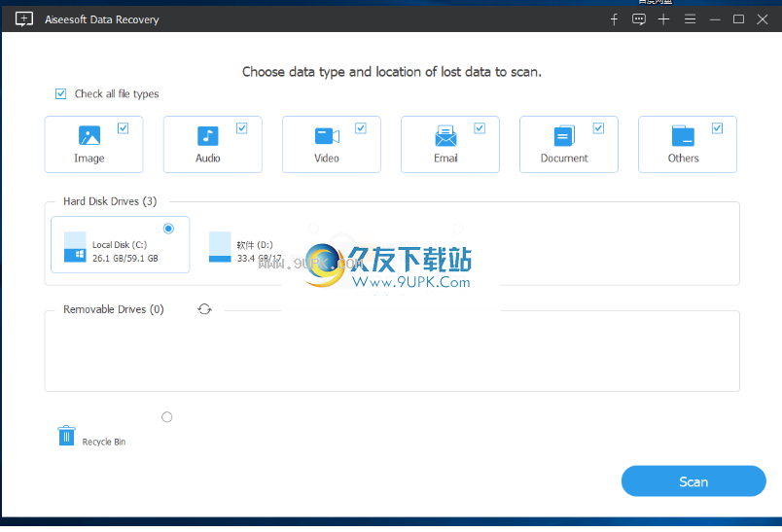782x532 pixels.
Task: Minimize the Aiseesoft Data Recovery window
Action: [x=715, y=19]
